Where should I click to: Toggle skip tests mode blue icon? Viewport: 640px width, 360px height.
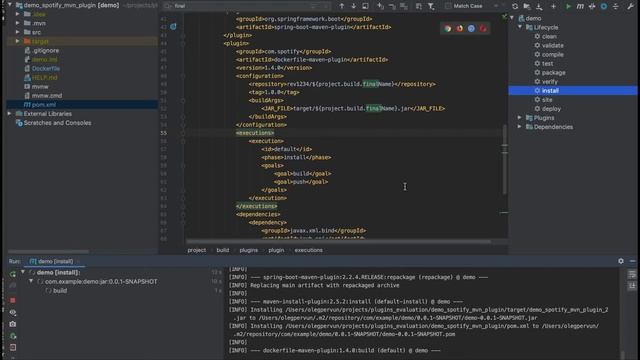click(604, 7)
